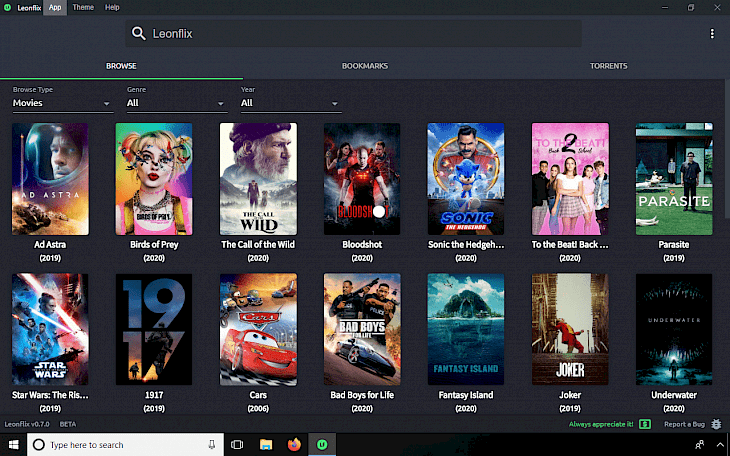Screen dimensions: 730x456
Task: Launch Firefox from the taskbar
Action: point(294,445)
